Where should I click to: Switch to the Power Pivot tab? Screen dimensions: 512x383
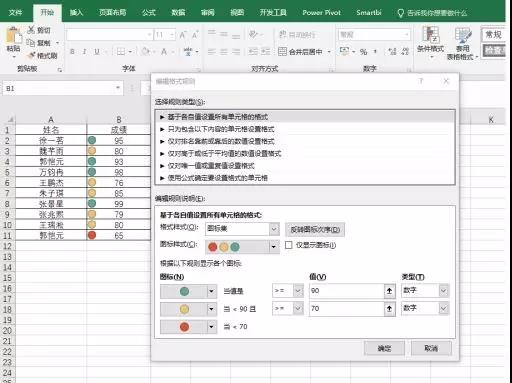click(321, 13)
